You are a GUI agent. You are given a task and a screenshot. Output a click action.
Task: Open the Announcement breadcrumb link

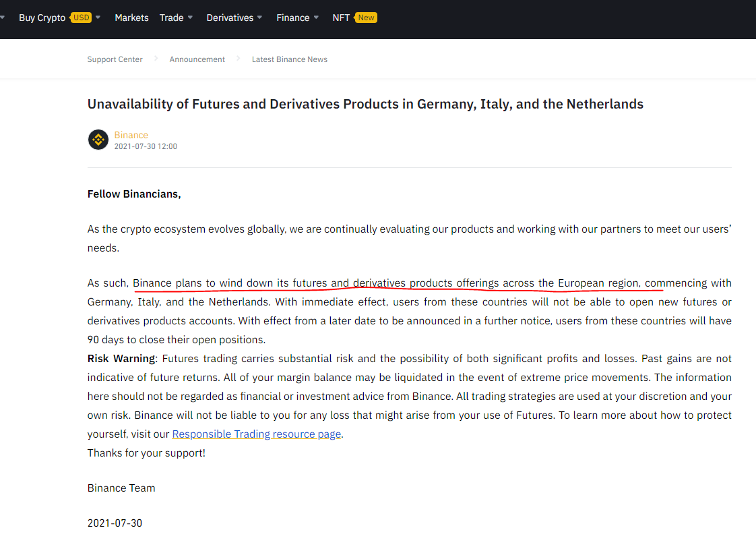197,59
